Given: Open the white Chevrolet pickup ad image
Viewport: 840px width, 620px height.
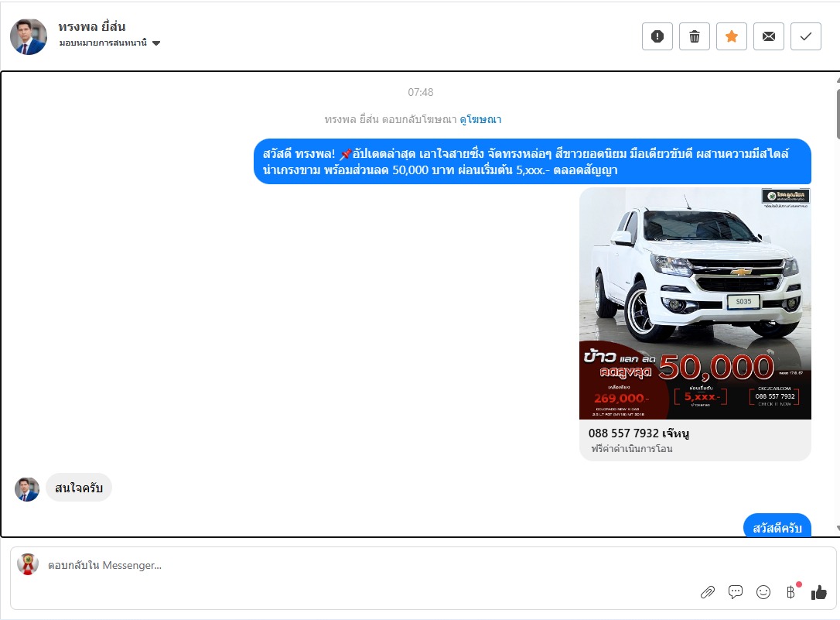Looking at the screenshot, I should 695,303.
